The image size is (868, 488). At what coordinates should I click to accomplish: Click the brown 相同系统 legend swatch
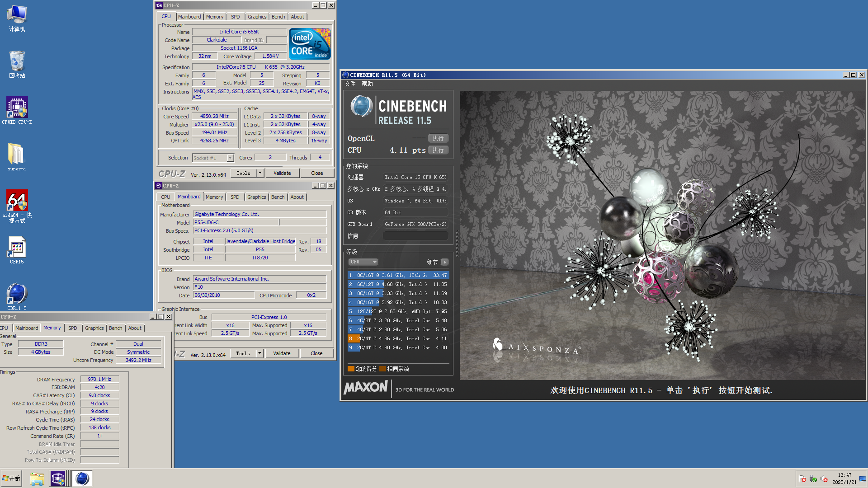coord(382,369)
